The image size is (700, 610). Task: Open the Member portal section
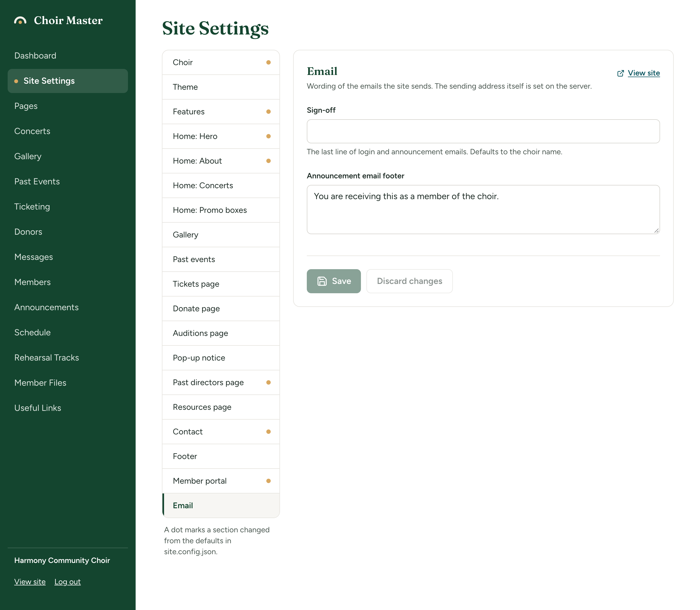[x=221, y=481]
